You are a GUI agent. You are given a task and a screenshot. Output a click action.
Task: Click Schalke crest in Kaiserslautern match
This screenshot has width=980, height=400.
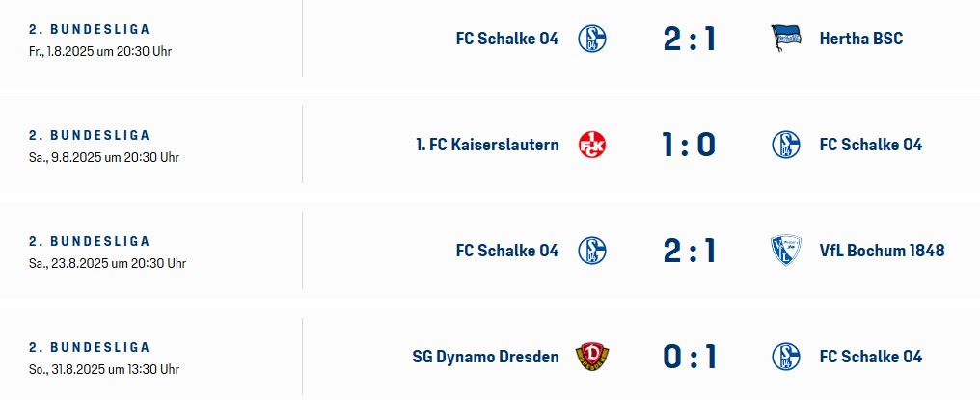pos(785,145)
